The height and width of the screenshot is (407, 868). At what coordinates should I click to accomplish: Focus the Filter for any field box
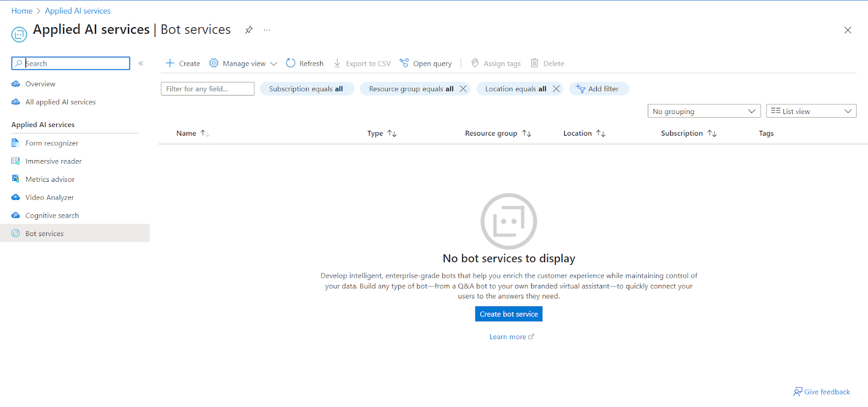click(207, 89)
